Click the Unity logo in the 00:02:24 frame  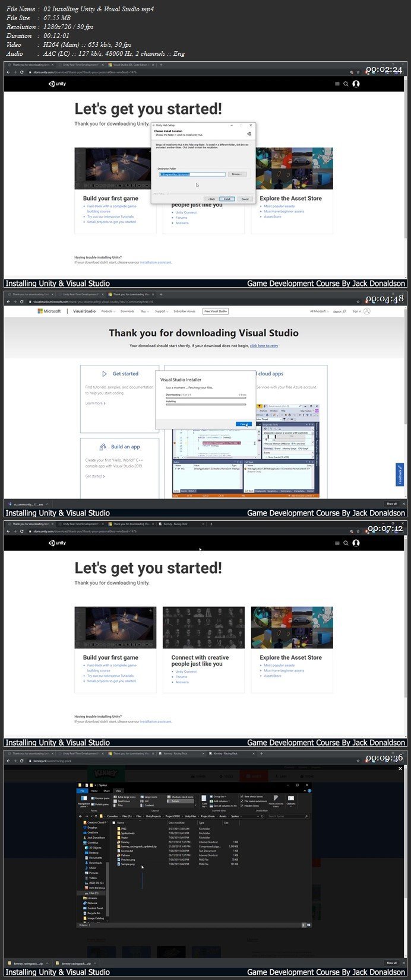57,84
